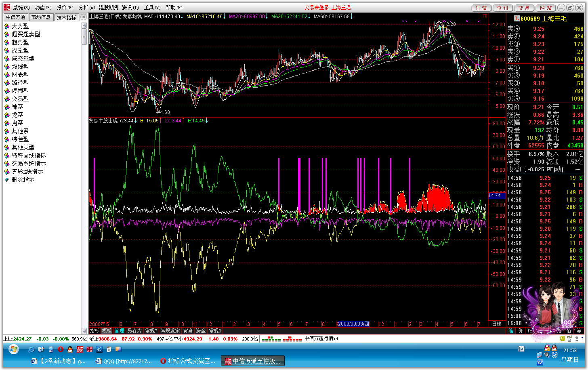Click the small red panel-split icon above chart
588x370 pixels.
pos(485,17)
